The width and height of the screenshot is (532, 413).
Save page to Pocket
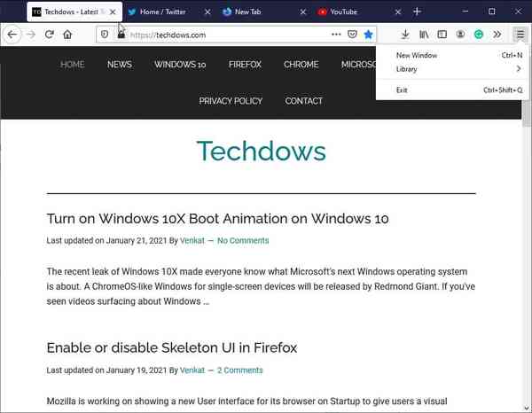click(x=352, y=35)
